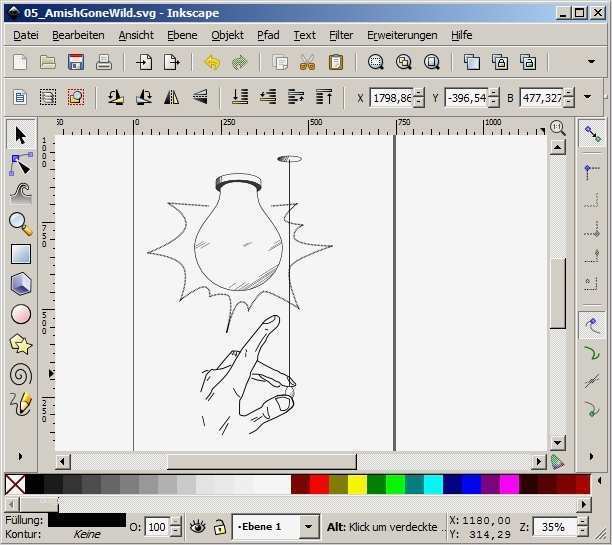Click the Save floppy disk icon
This screenshot has width=612, height=545.
point(75,62)
